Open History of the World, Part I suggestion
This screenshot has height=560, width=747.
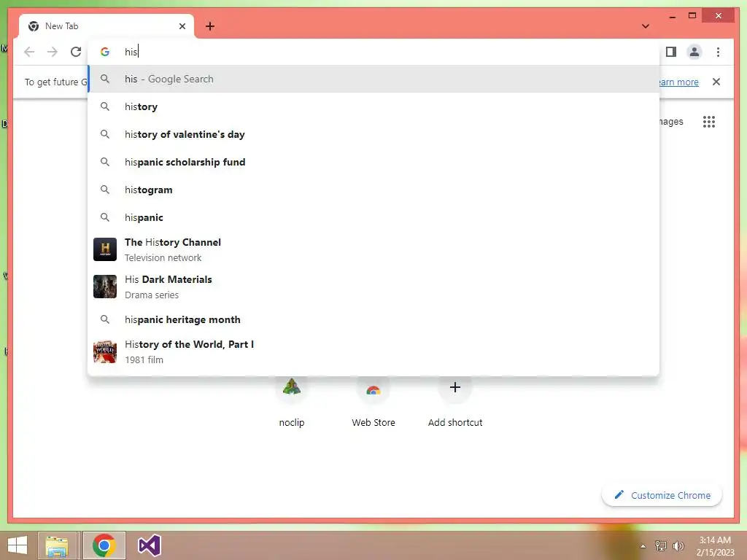pyautogui.click(x=374, y=352)
